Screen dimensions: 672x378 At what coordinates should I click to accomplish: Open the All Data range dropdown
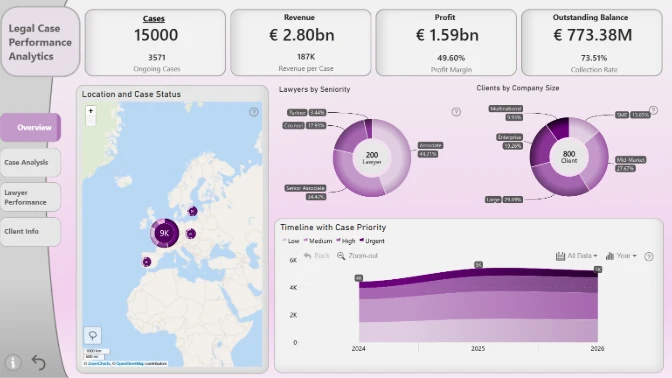point(576,256)
